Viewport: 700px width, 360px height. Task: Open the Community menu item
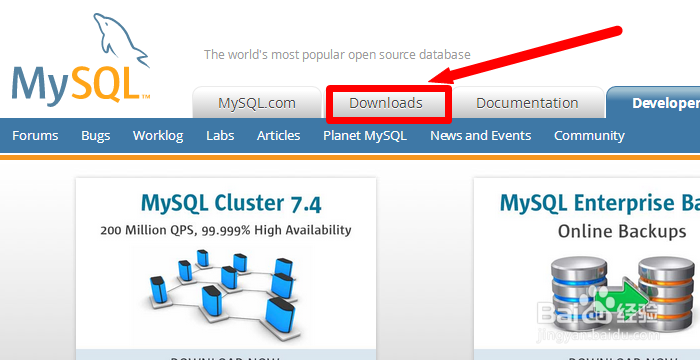click(x=589, y=136)
